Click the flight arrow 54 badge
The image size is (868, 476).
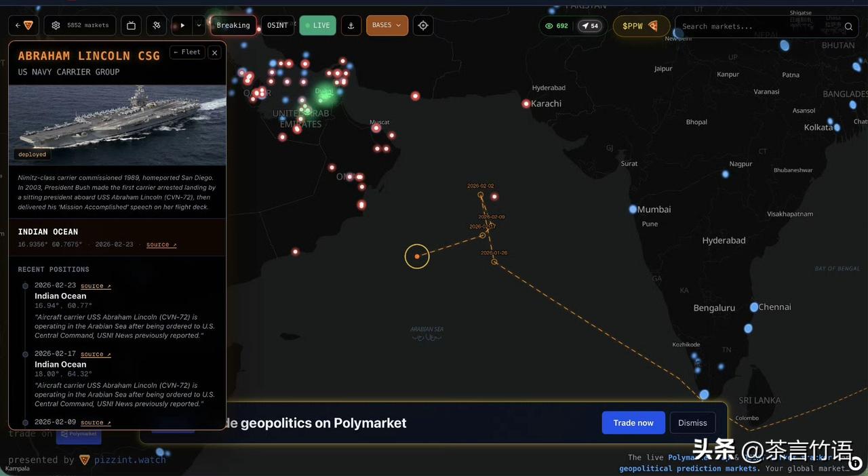point(590,26)
